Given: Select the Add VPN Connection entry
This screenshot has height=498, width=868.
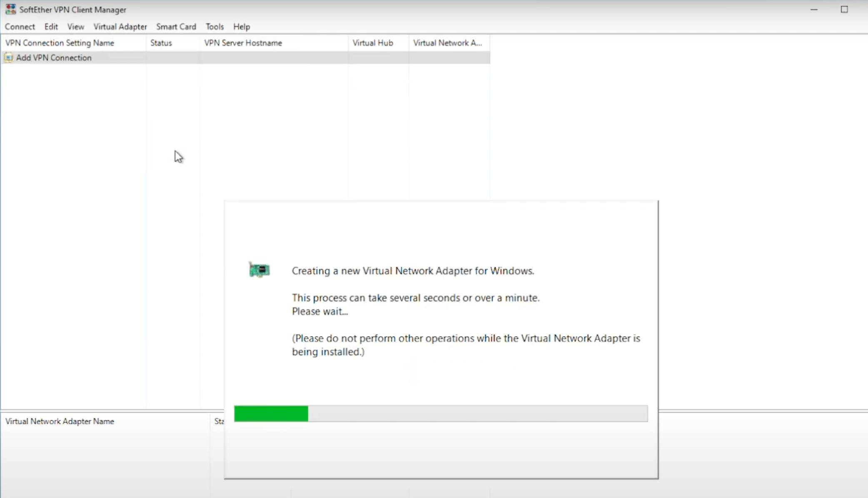Looking at the screenshot, I should [54, 57].
